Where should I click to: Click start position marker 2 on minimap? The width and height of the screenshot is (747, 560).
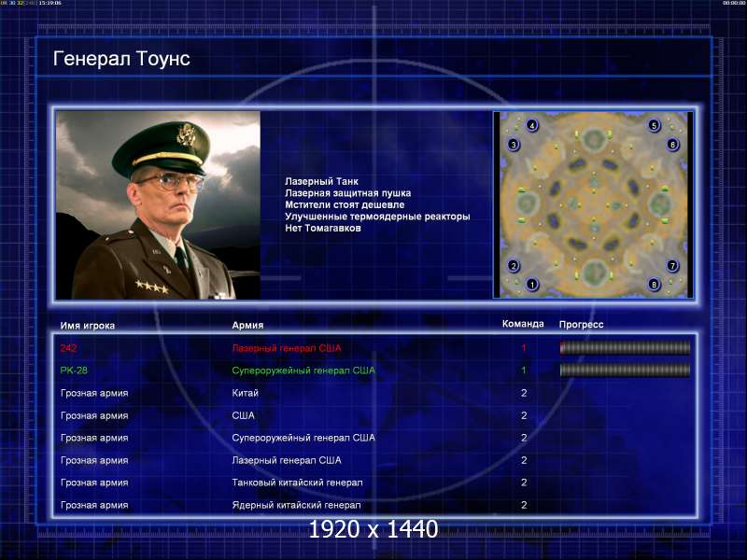click(x=513, y=266)
